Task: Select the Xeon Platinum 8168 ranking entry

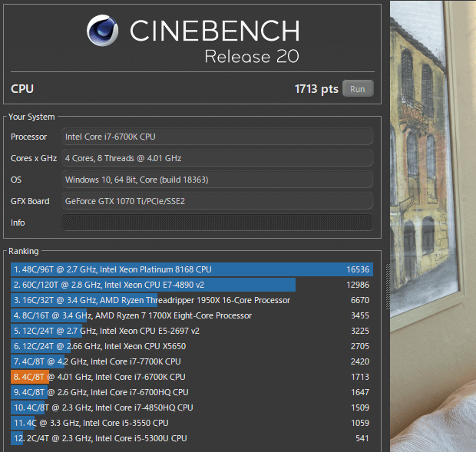Action: click(191, 269)
